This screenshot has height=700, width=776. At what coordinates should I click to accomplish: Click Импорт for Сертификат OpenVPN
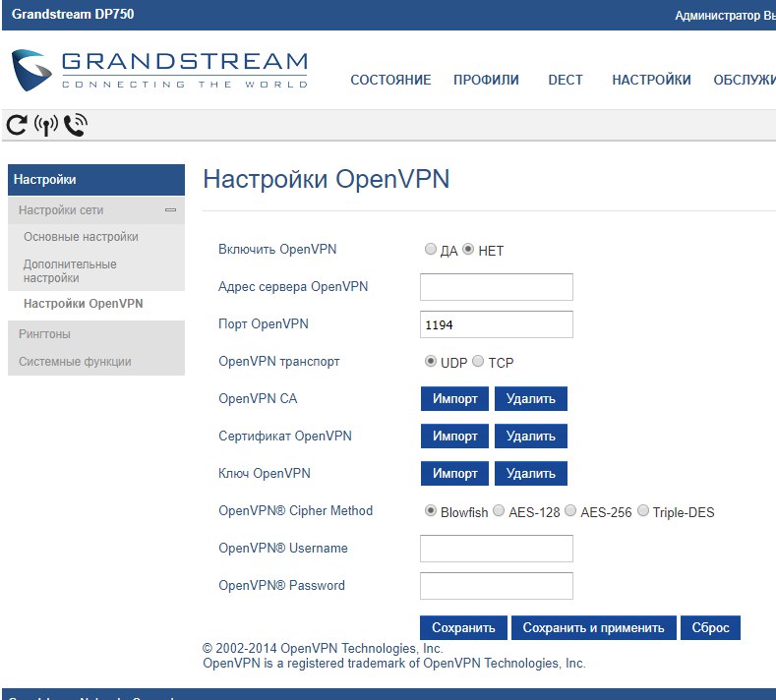(454, 436)
